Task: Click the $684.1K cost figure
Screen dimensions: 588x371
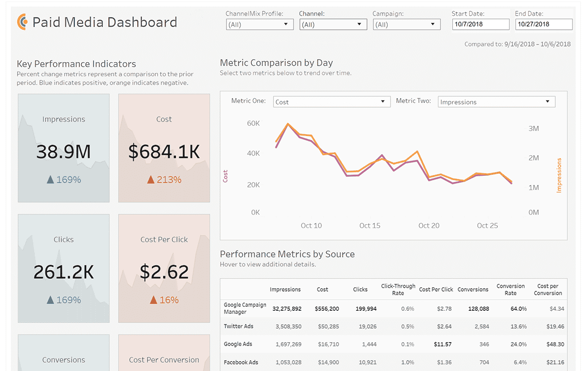Action: pos(164,152)
